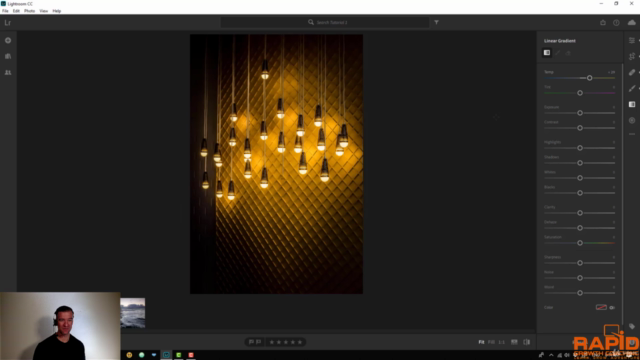Screen dimensions: 640x360
Task: Click the red recorder taskbar icon
Action: 191,355
